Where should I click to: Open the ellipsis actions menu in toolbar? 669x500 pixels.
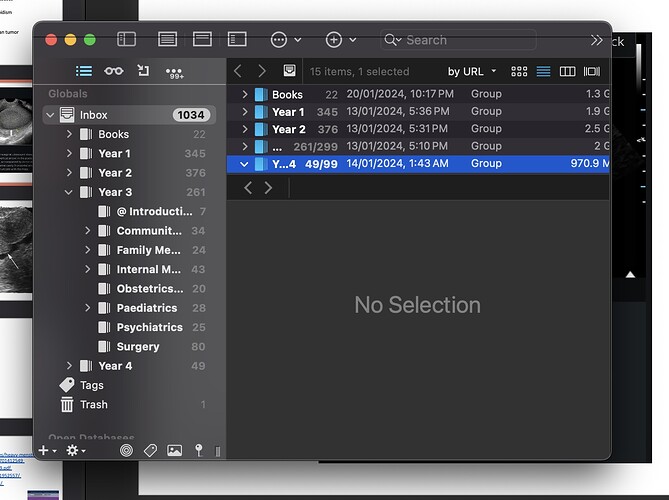coord(286,40)
